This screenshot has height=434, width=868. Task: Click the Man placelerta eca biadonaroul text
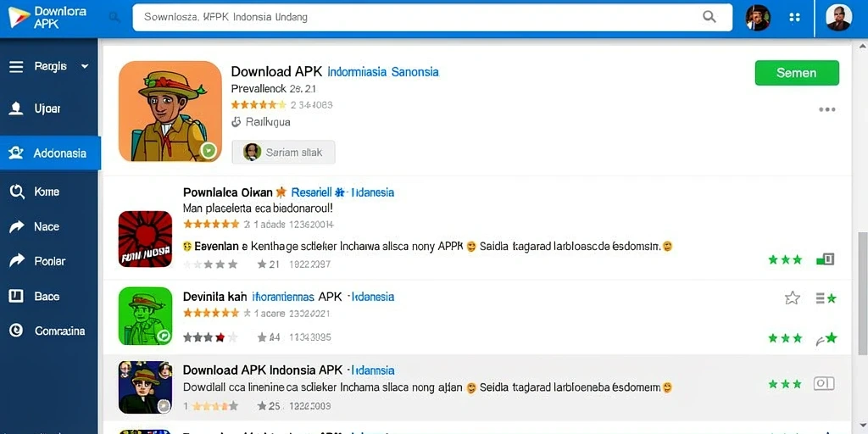coord(258,209)
